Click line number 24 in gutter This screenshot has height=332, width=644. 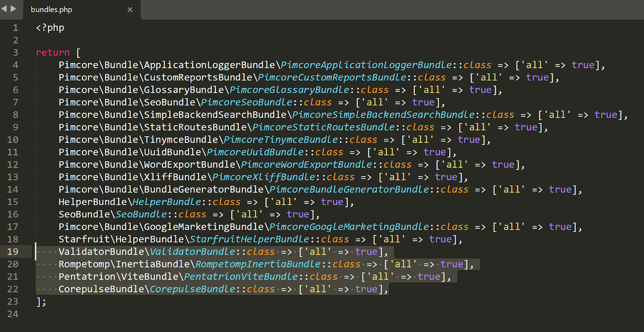pyautogui.click(x=13, y=314)
